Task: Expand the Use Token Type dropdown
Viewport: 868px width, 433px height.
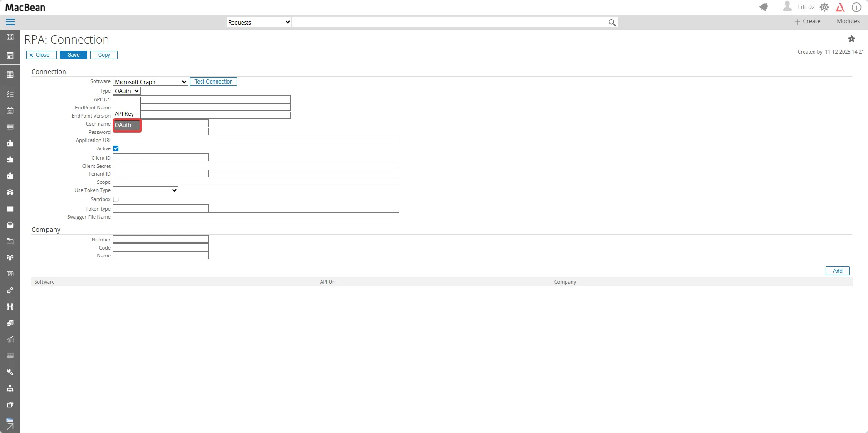Action: point(145,190)
